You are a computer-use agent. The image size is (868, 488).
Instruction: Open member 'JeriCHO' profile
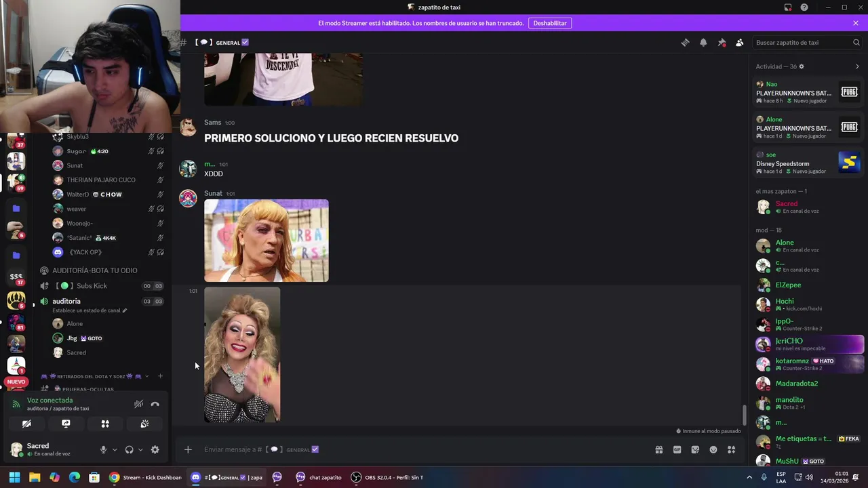[808, 344]
